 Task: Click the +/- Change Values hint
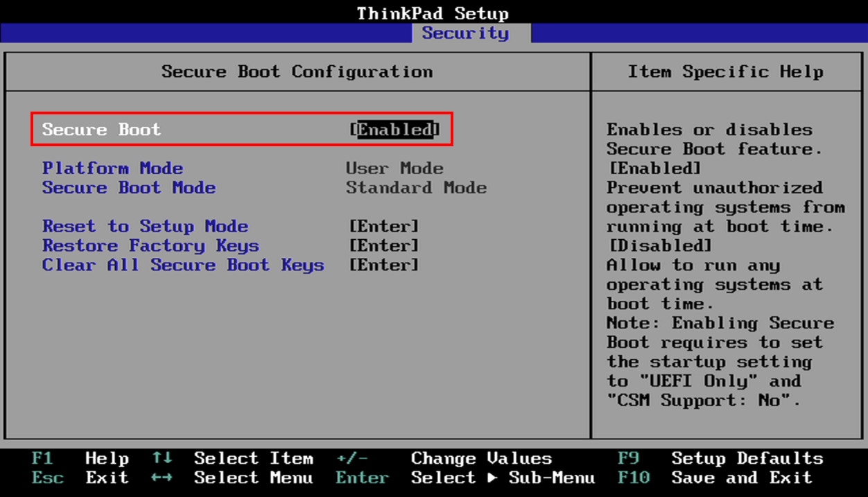(444, 458)
